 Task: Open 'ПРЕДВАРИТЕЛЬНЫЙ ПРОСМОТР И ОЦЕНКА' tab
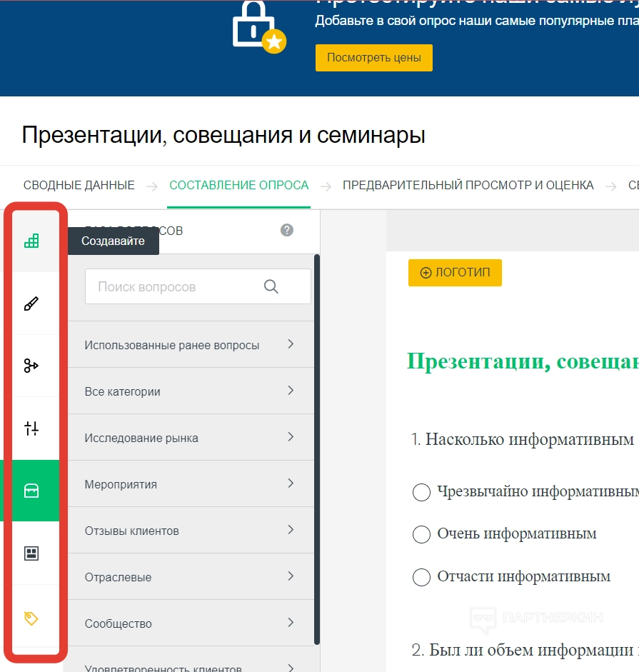(x=468, y=185)
